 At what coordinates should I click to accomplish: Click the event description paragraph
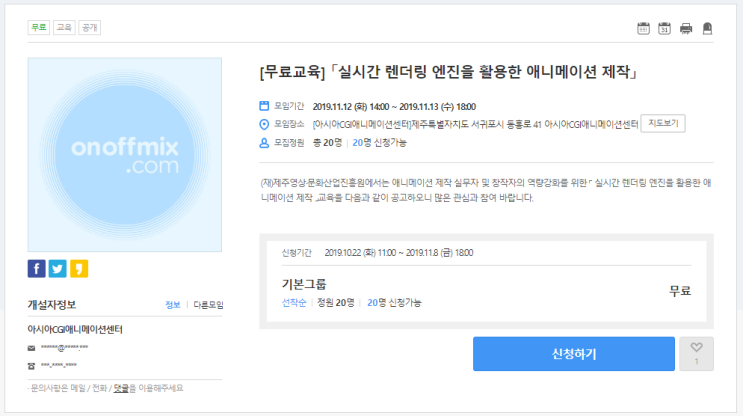tap(486, 190)
